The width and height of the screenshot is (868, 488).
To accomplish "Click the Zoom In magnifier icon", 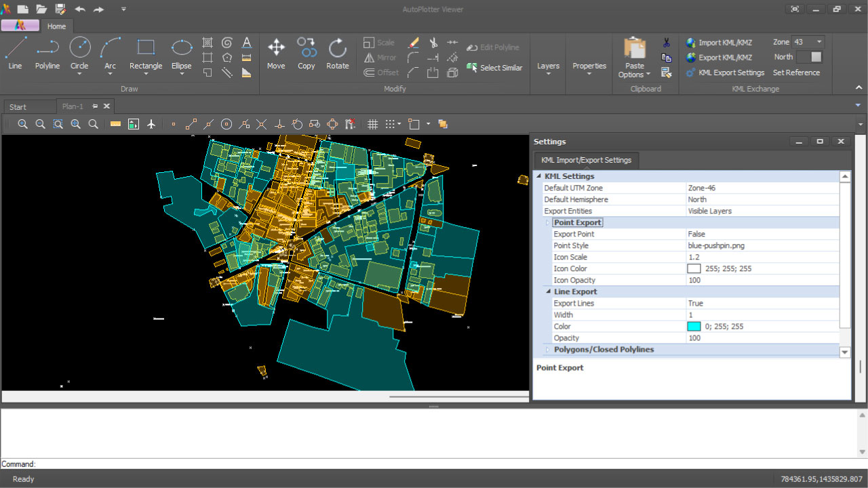I will 23,124.
